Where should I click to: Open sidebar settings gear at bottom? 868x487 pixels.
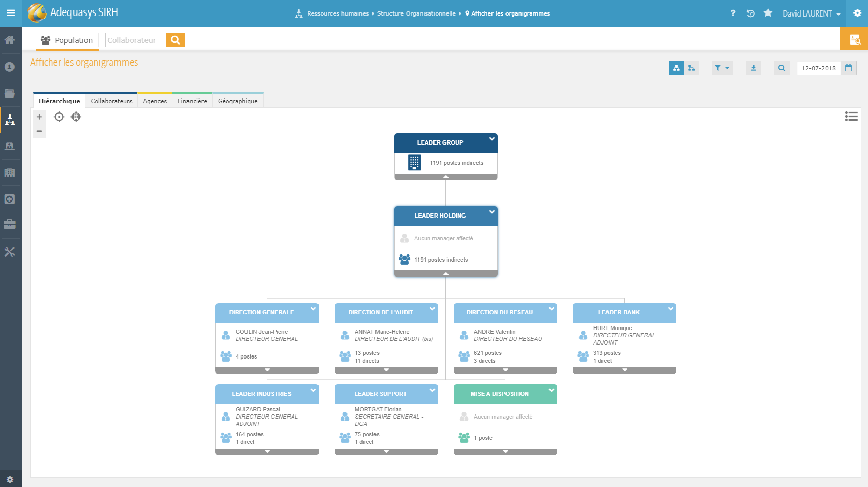tap(10, 479)
